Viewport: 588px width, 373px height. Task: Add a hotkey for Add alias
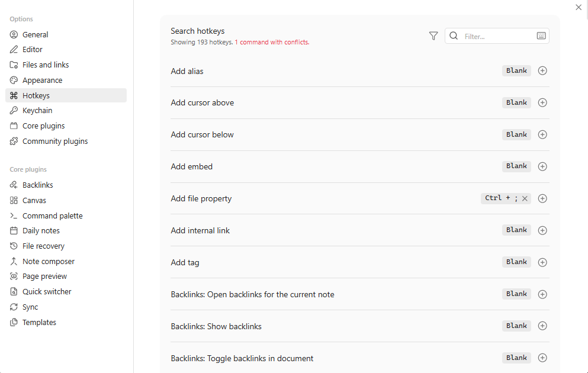pos(542,71)
